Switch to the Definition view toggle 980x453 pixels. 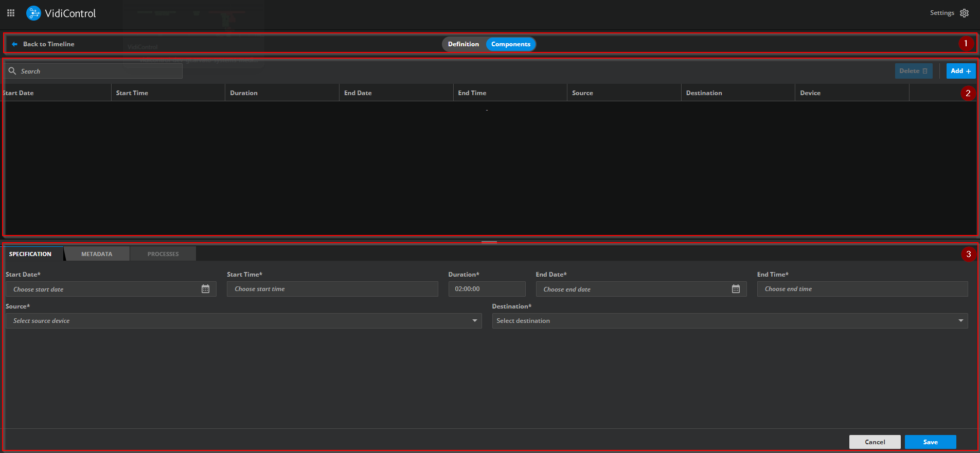point(463,44)
